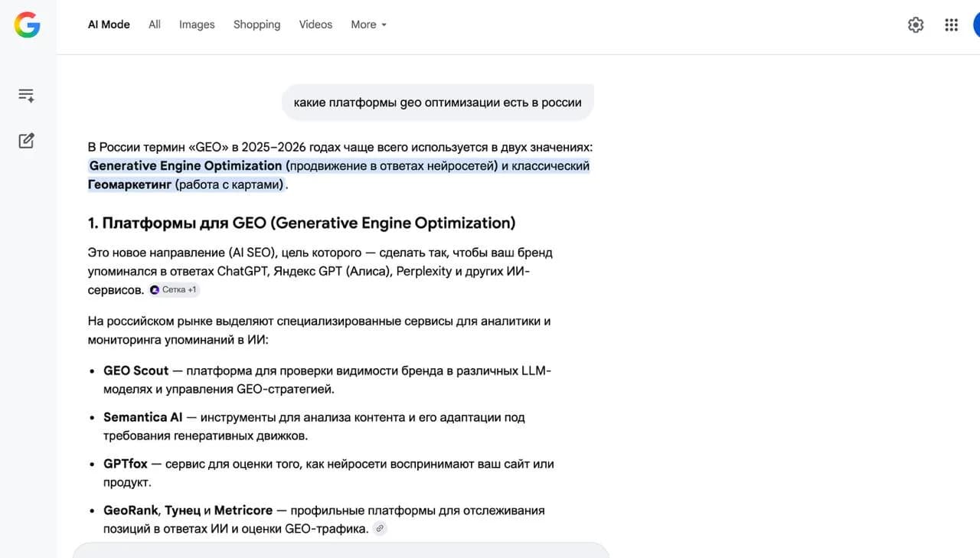Click the follow-up input box at bottom
Image resolution: width=980 pixels, height=558 pixels.
[x=341, y=550]
